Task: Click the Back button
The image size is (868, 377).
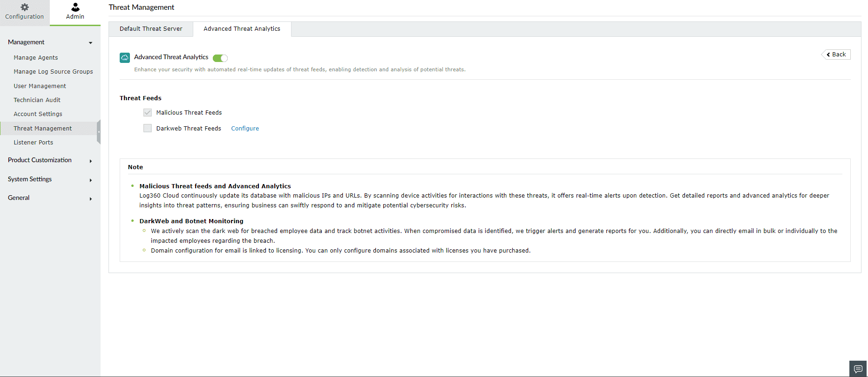Action: click(x=836, y=55)
